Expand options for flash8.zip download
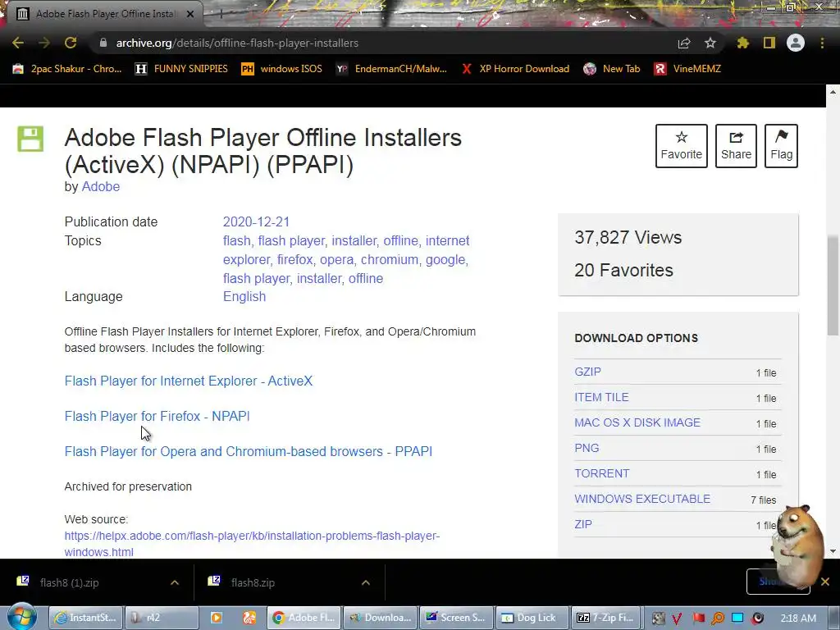This screenshot has height=630, width=840. click(x=365, y=582)
